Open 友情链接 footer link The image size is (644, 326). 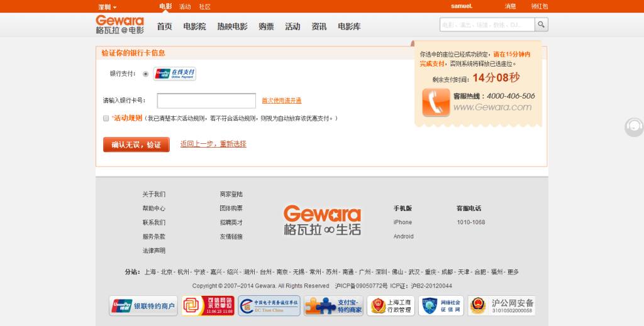pos(231,237)
